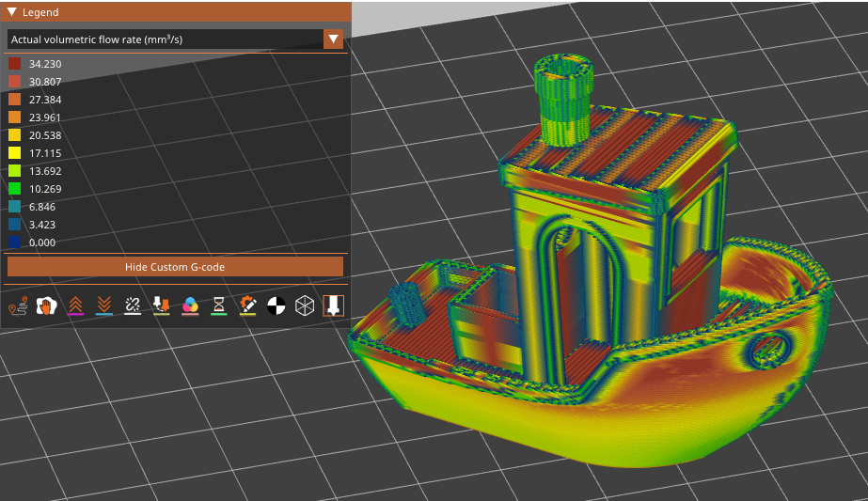The width and height of the screenshot is (868, 501).
Task: Toggle tool marker nozzle arrow icon
Action: click(x=333, y=305)
